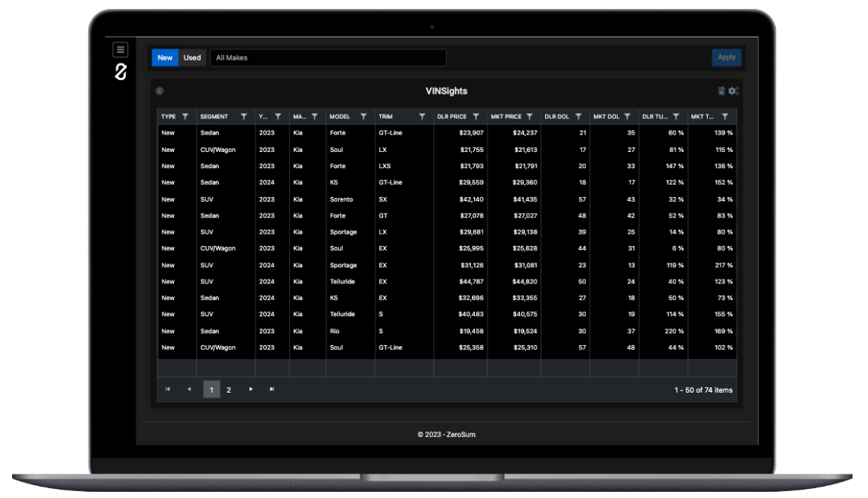868x498 pixels.
Task: Open the All Makes dropdown
Action: coord(328,57)
